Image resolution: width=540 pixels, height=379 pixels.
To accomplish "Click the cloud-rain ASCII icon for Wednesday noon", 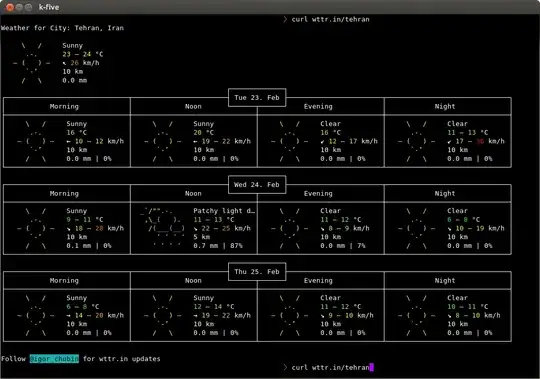I will tap(163, 228).
